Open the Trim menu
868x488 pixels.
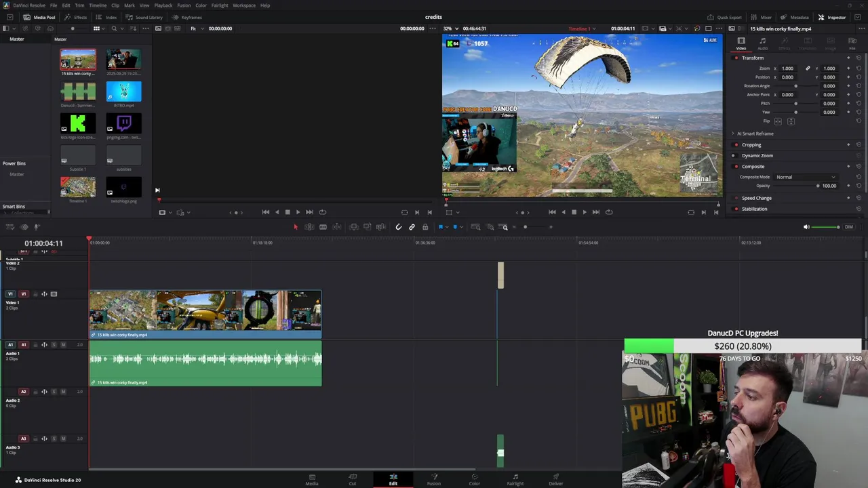79,5
